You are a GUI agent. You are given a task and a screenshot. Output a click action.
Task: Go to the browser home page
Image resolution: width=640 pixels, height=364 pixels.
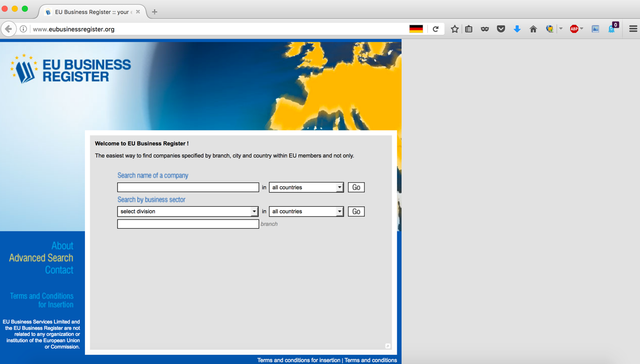pyautogui.click(x=533, y=29)
